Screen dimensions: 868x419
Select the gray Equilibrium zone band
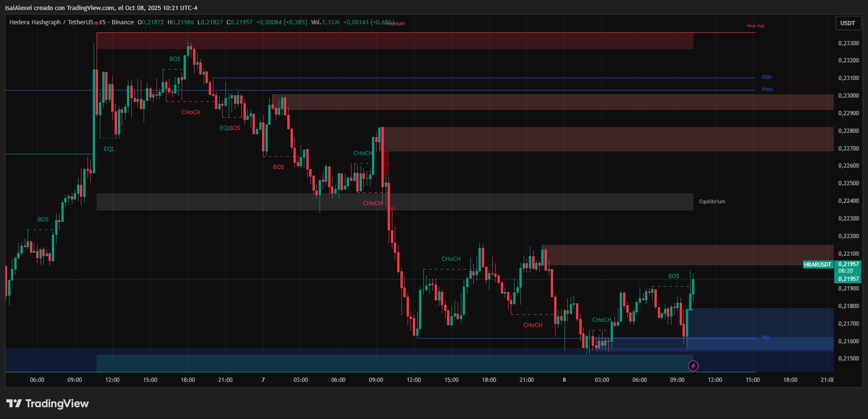[395, 202]
